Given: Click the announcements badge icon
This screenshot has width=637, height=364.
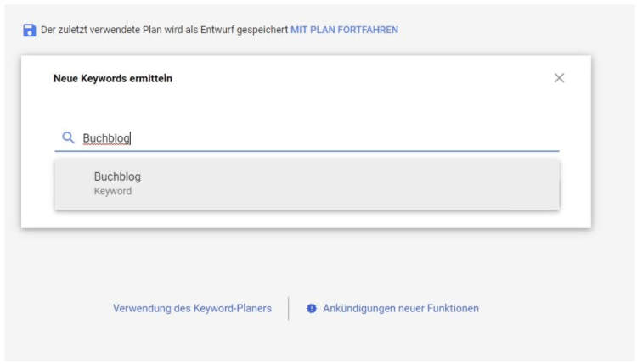Looking at the screenshot, I should 311,308.
